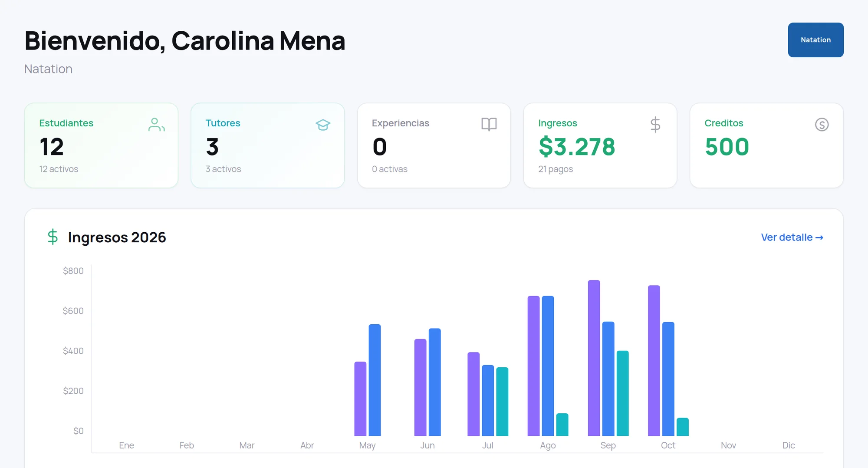Click the purple bar for May
This screenshot has width=868, height=468.
(360, 399)
